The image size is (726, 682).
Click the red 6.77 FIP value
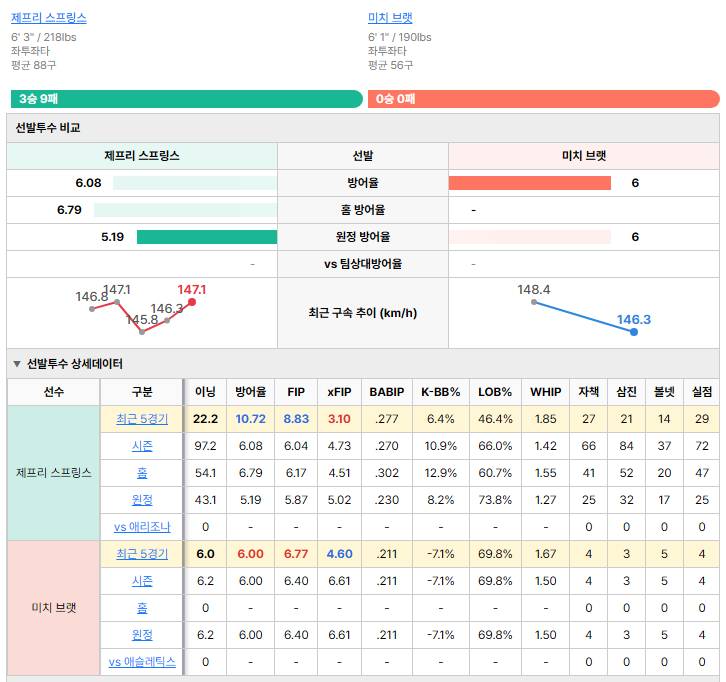click(296, 554)
